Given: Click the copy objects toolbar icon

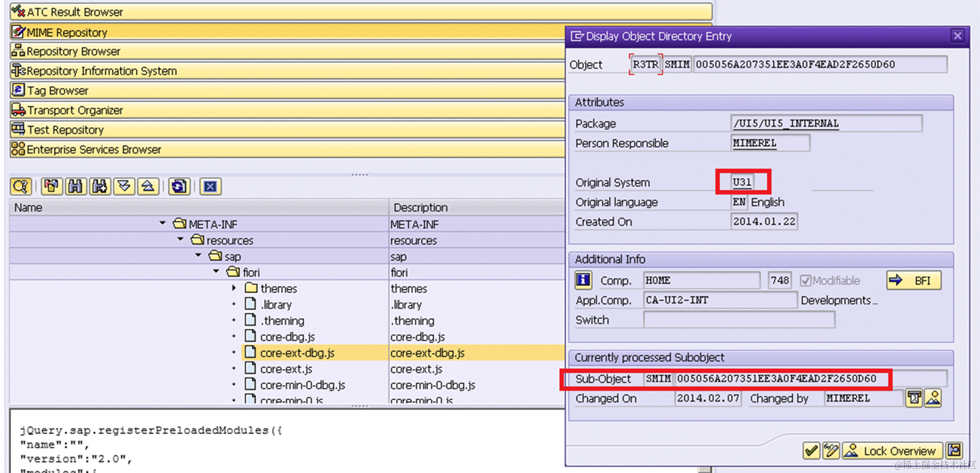Looking at the screenshot, I should tap(51, 186).
